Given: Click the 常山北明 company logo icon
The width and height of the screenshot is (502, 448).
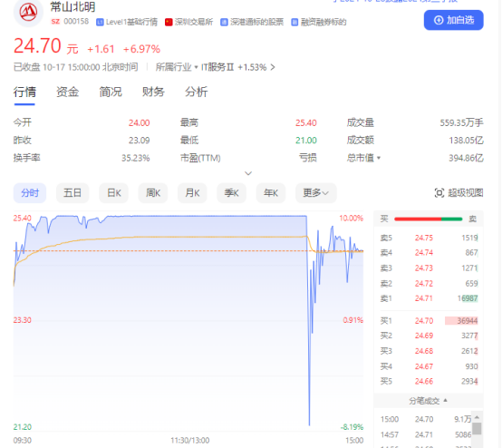Looking at the screenshot, I should click(28, 12).
